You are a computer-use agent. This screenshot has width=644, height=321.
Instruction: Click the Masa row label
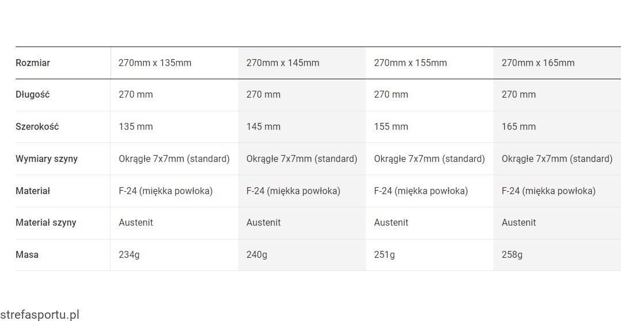point(26,254)
